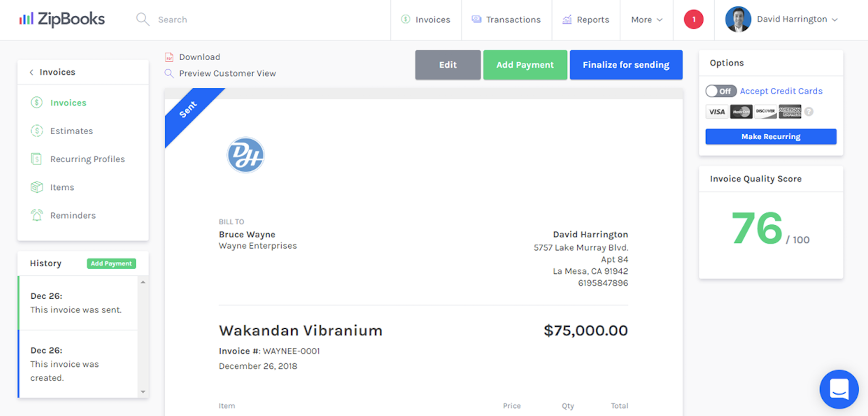Go back using Invoices chevron
This screenshot has height=416, width=868.
(x=32, y=72)
